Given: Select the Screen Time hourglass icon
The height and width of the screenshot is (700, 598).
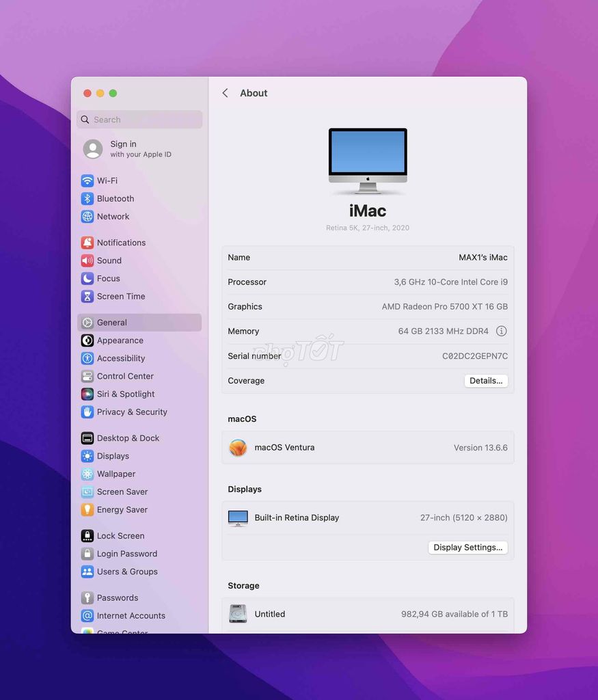Looking at the screenshot, I should click(x=87, y=296).
